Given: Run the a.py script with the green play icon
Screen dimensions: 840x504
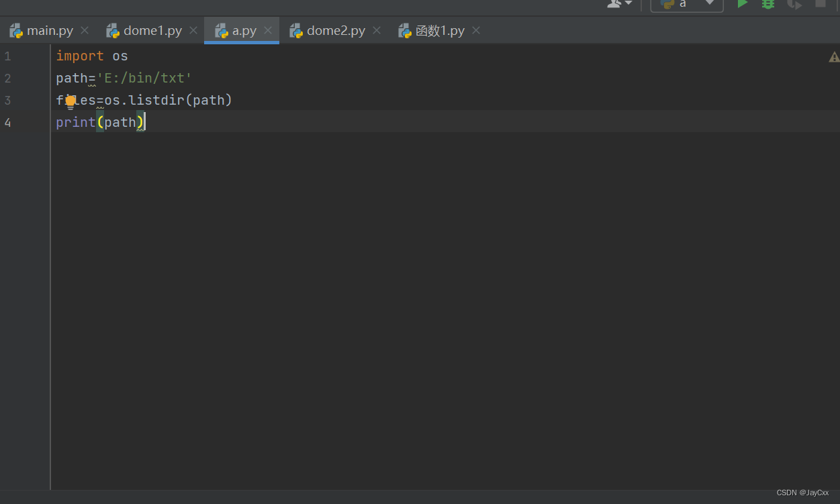Looking at the screenshot, I should (741, 4).
